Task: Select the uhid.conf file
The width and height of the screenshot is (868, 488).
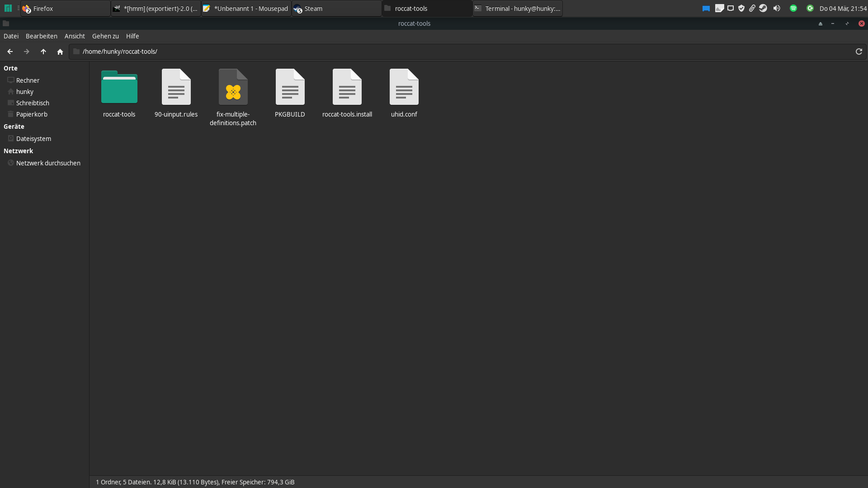Action: coord(404,88)
